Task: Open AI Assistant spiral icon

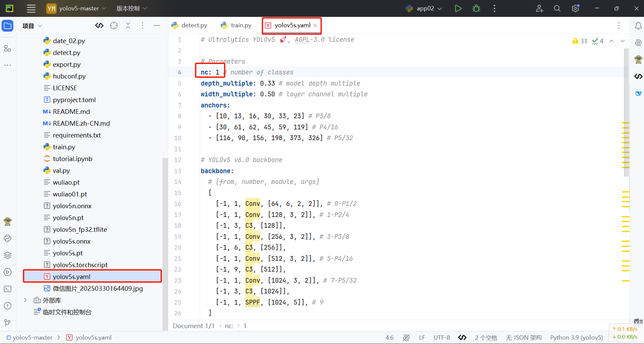Action: point(638,42)
